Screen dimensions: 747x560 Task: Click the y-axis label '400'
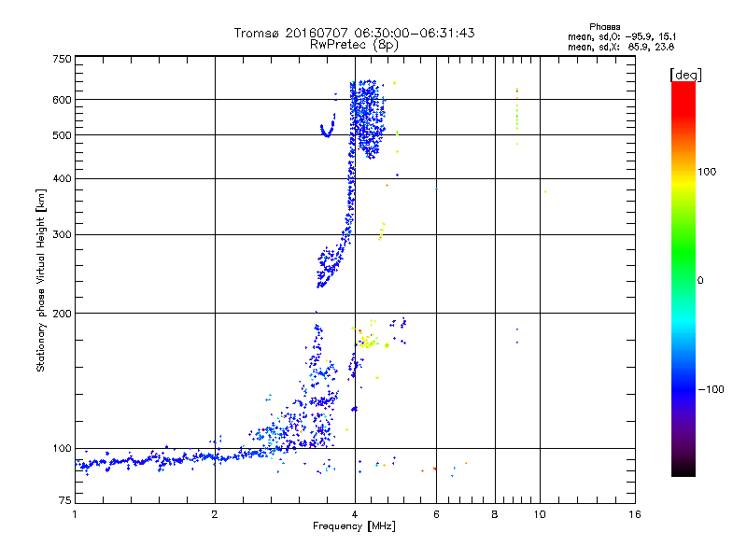63,179
